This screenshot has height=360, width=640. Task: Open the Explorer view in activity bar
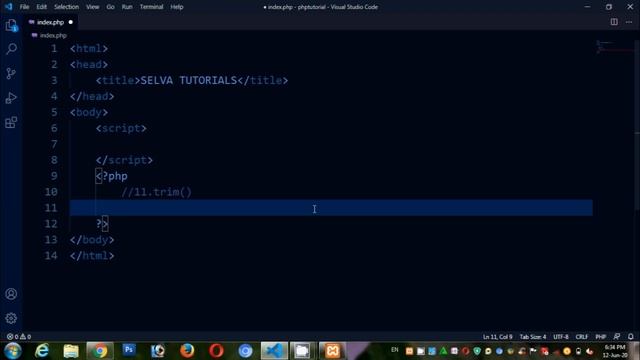11,25
